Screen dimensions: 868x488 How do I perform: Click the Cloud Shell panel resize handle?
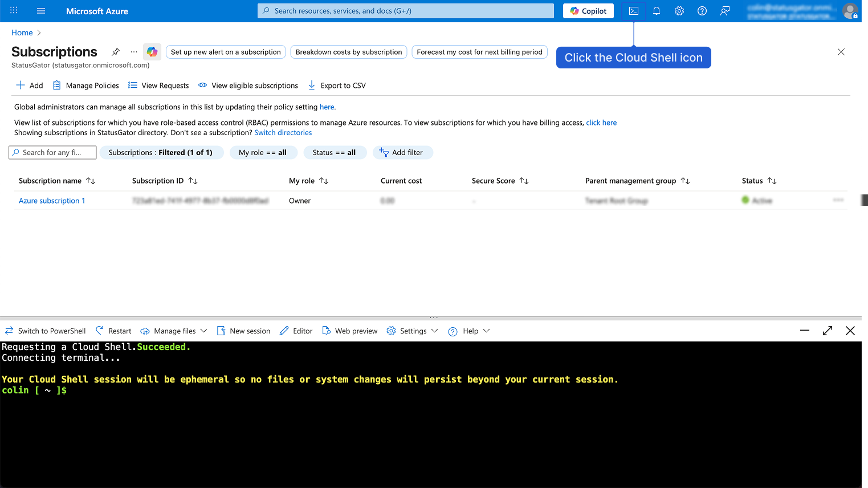[x=434, y=317]
